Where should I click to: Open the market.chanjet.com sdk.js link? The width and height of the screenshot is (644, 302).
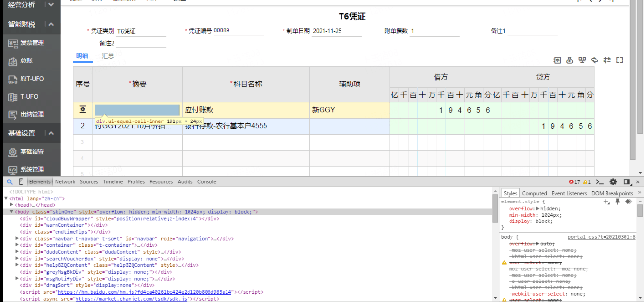132,299
